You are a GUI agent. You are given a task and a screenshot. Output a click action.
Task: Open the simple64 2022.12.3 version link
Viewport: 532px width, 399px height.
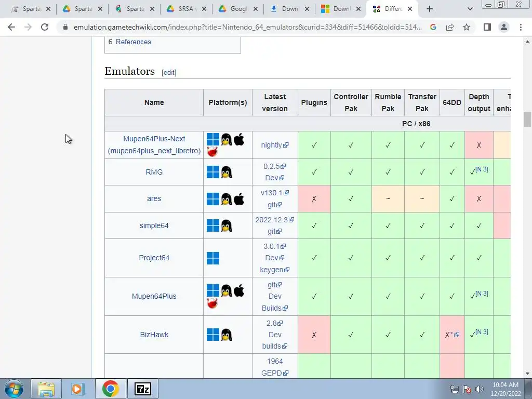coord(274,220)
